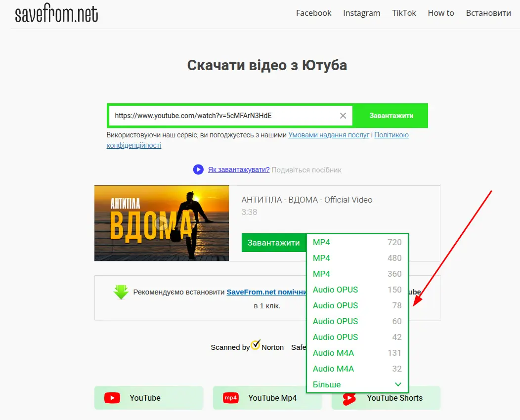Click the Scanned by Norton text
This screenshot has width=520, height=420.
(x=247, y=347)
